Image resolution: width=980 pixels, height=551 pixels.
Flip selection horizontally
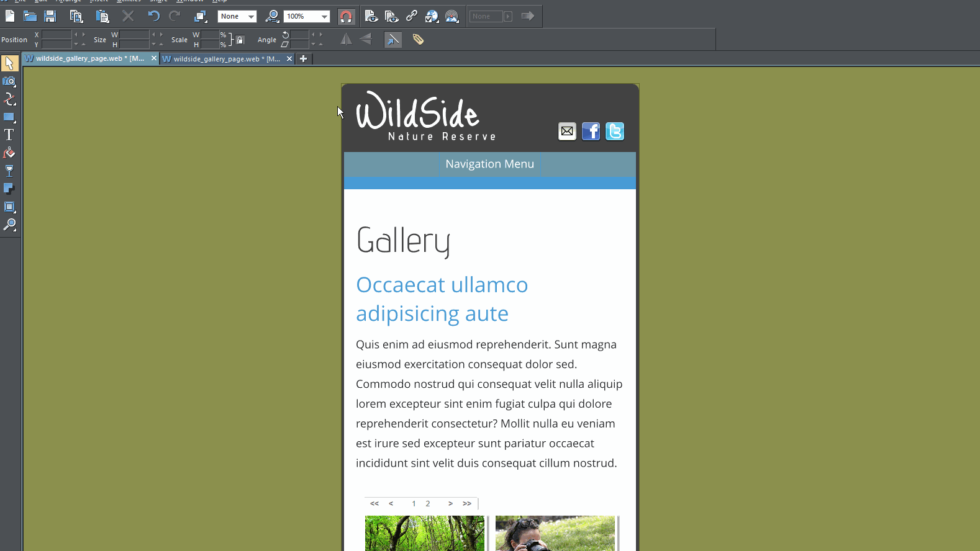point(346,39)
